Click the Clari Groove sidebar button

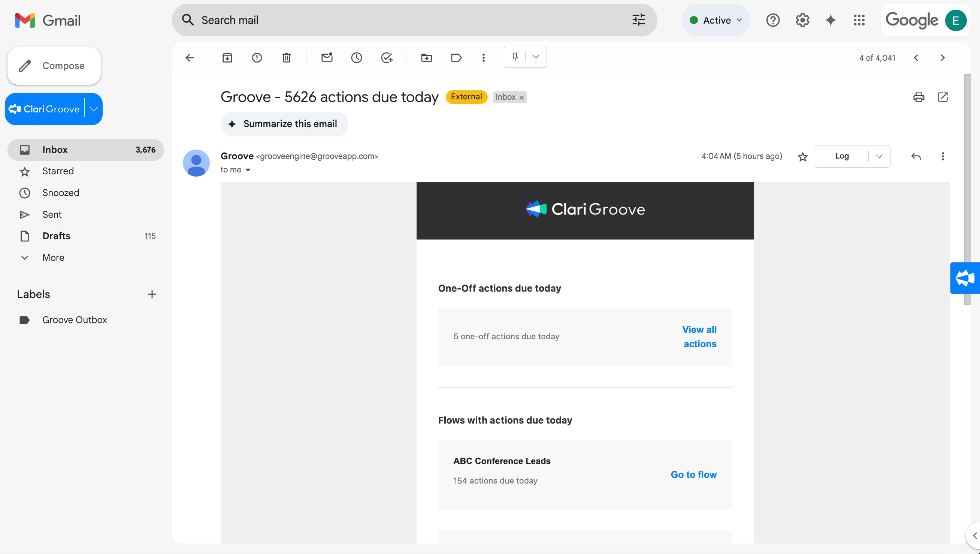[45, 109]
